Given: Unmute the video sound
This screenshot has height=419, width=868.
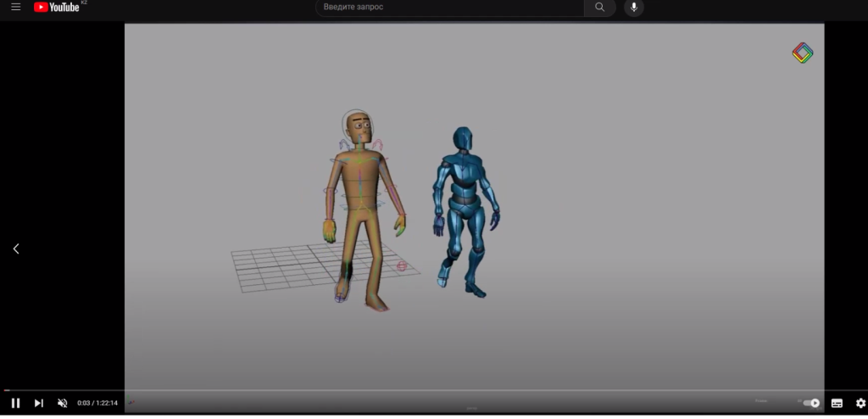Looking at the screenshot, I should tap(63, 403).
